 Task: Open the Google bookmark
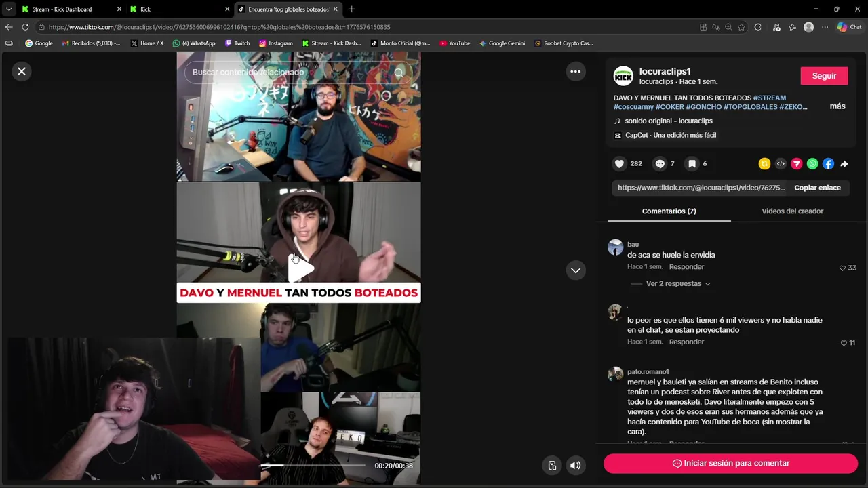pyautogui.click(x=39, y=43)
